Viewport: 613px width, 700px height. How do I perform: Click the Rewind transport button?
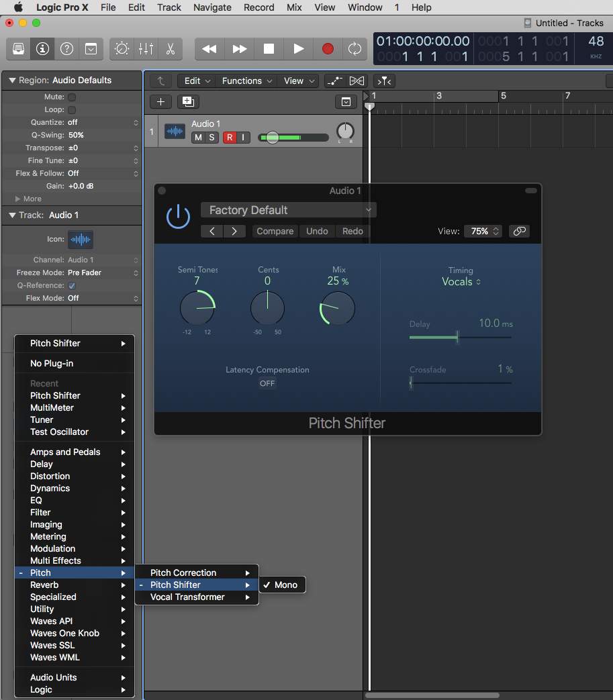coord(209,49)
